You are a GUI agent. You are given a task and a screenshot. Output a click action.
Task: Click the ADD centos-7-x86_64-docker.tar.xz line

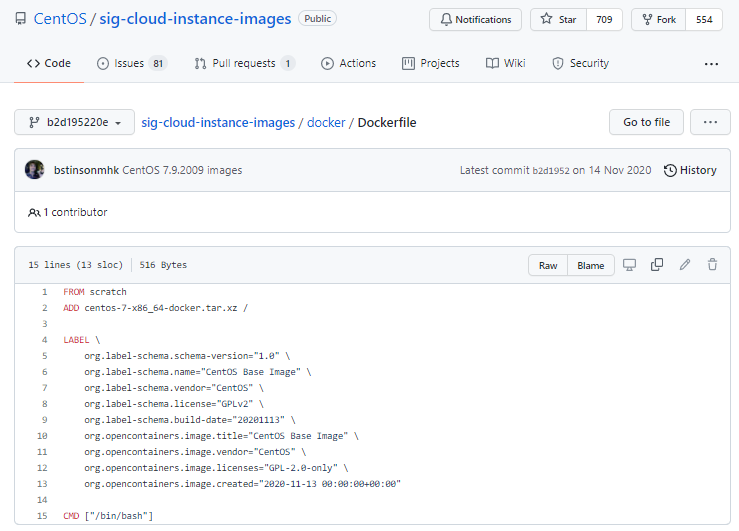click(x=156, y=308)
